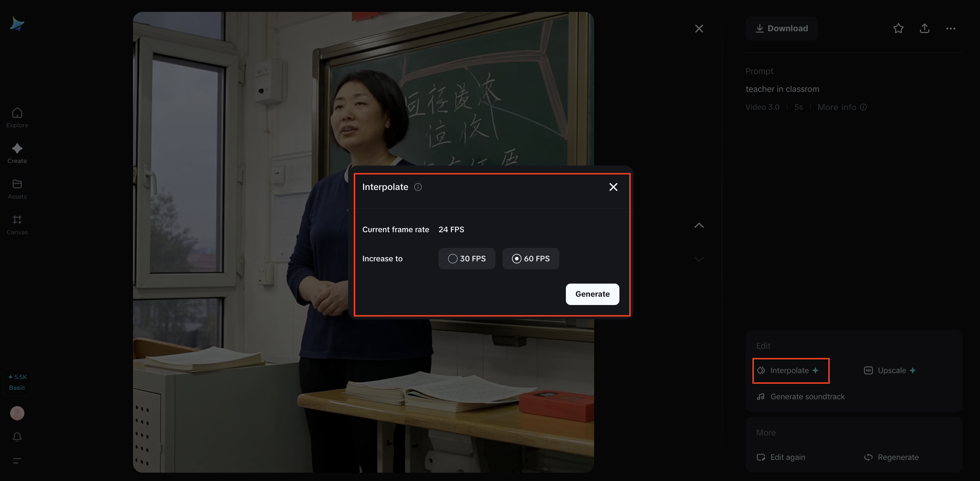Select the 60 FPS option
This screenshot has height=481, width=980.
[530, 259]
